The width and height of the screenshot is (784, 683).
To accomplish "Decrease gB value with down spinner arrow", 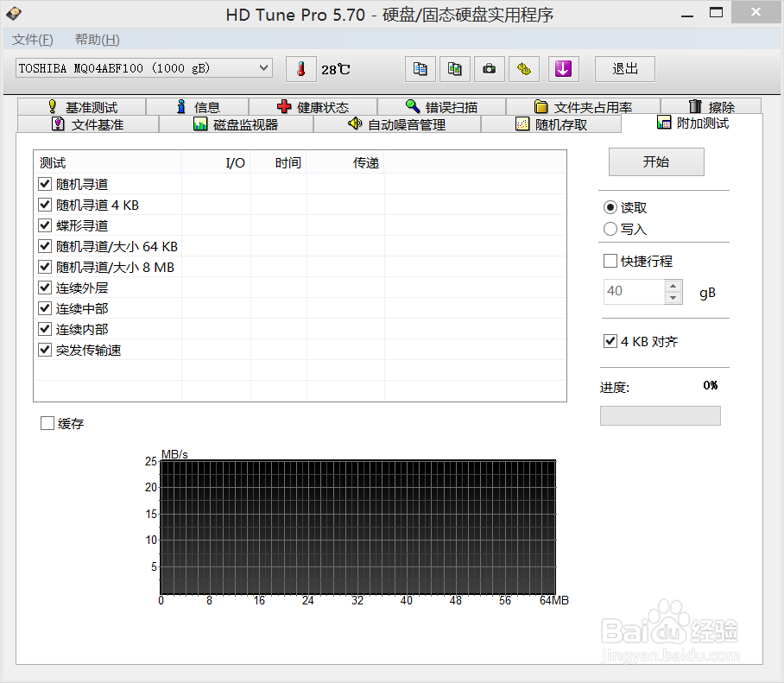I will [x=673, y=298].
